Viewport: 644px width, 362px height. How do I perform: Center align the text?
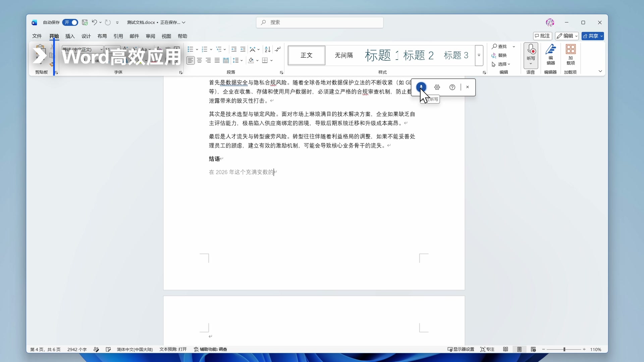200,60
